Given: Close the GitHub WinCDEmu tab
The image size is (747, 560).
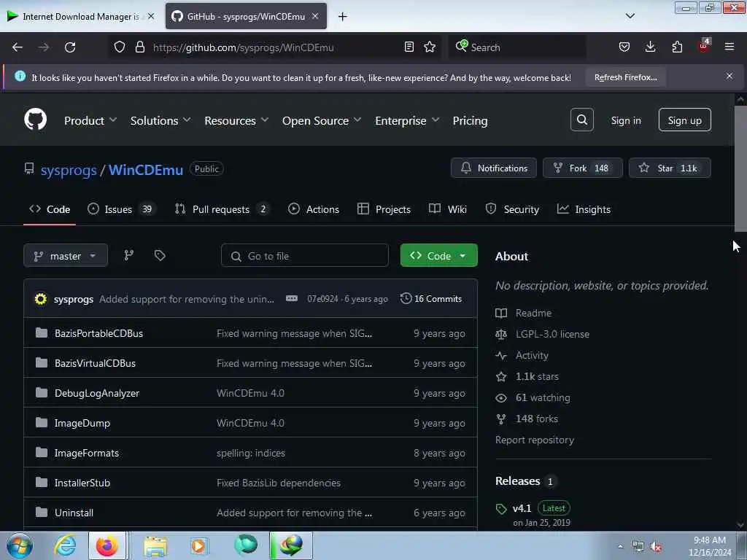Looking at the screenshot, I should coord(315,16).
